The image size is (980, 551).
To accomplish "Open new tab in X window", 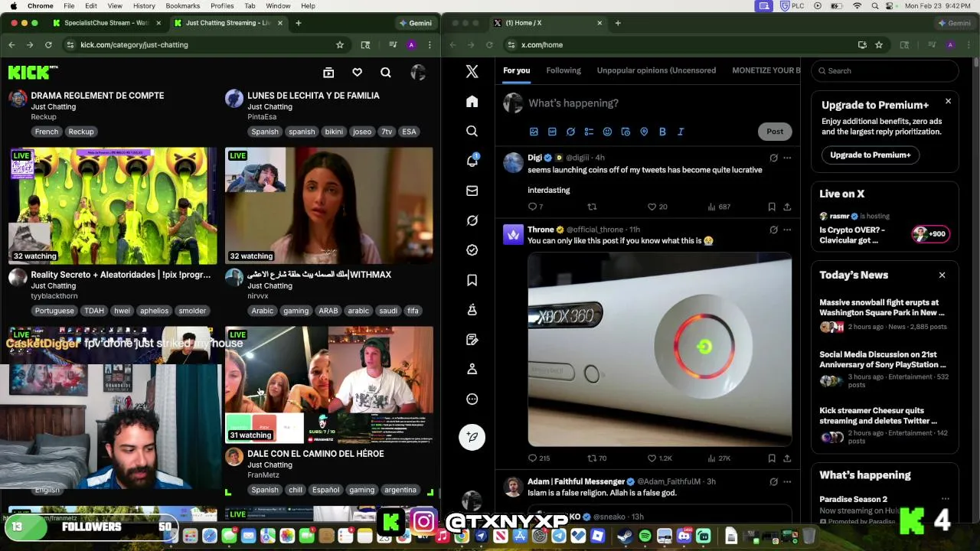I will point(618,23).
